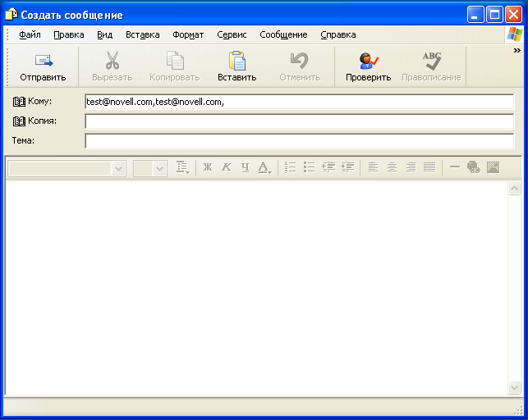528x420 pixels.
Task: Click in the Кому recipients field
Action: (x=300, y=102)
